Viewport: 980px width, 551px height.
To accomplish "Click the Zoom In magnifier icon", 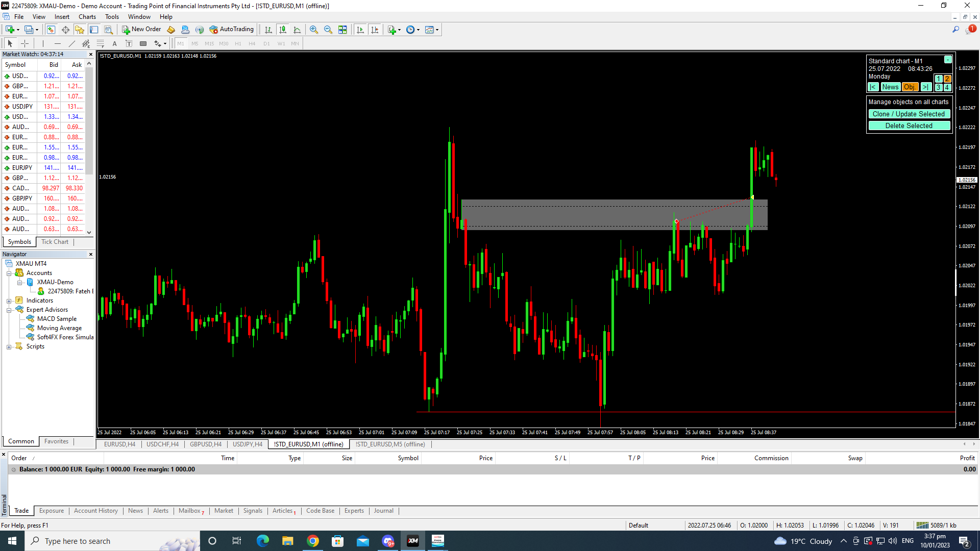I will pyautogui.click(x=314, y=30).
